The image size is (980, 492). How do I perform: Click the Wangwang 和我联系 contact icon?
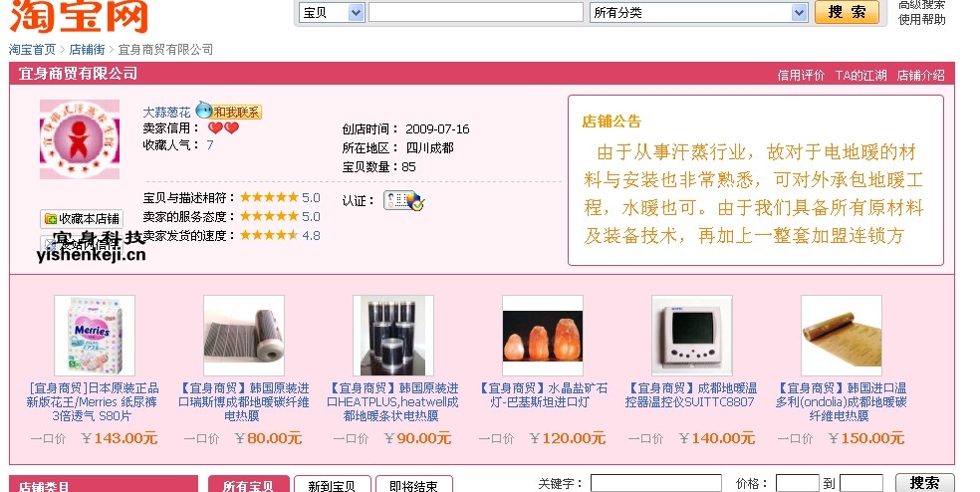click(228, 112)
